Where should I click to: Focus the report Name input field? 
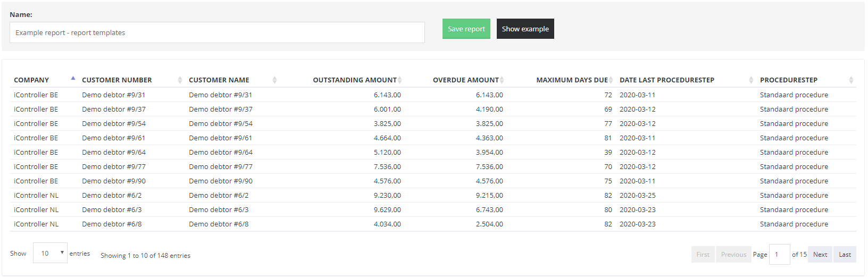[x=217, y=32]
